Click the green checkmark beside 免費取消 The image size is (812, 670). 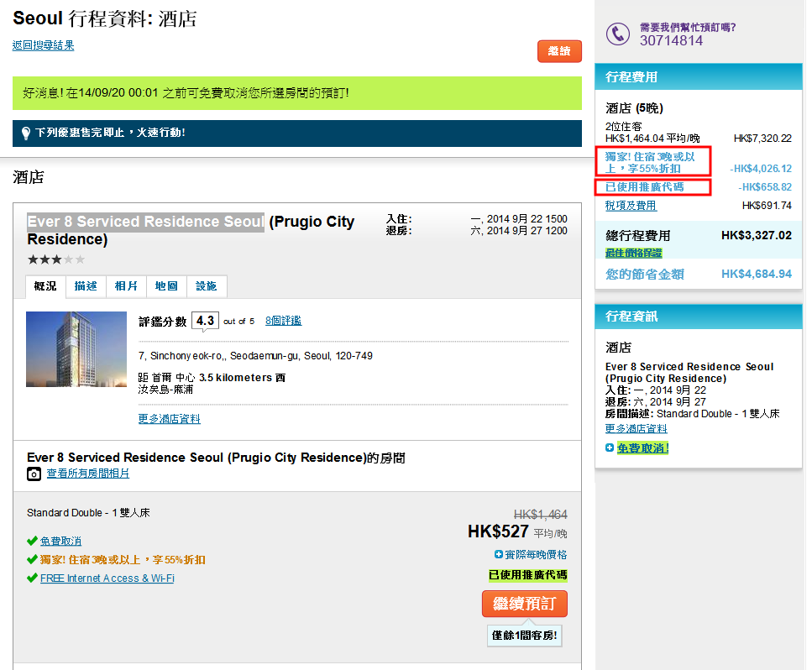[x=32, y=542]
